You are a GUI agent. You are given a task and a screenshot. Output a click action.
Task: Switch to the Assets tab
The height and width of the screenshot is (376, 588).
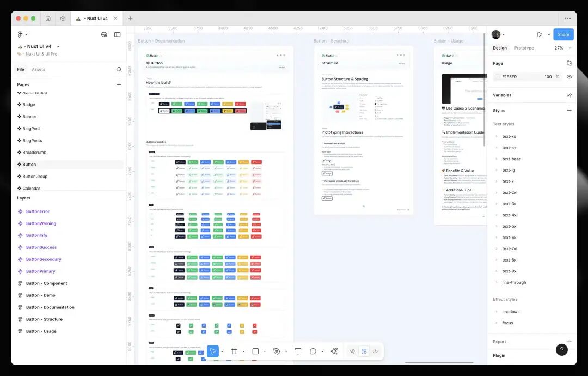38,69
